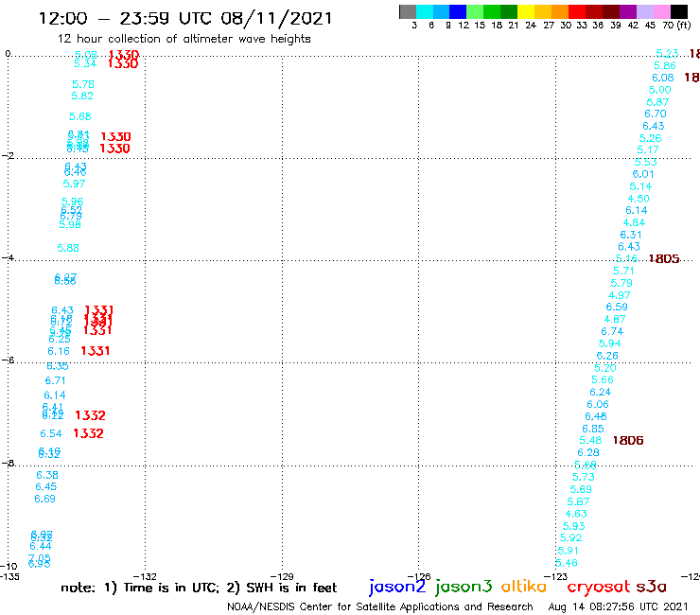Click the wave height value 5.08
This screenshot has width=700, height=615.
pyautogui.click(x=86, y=55)
